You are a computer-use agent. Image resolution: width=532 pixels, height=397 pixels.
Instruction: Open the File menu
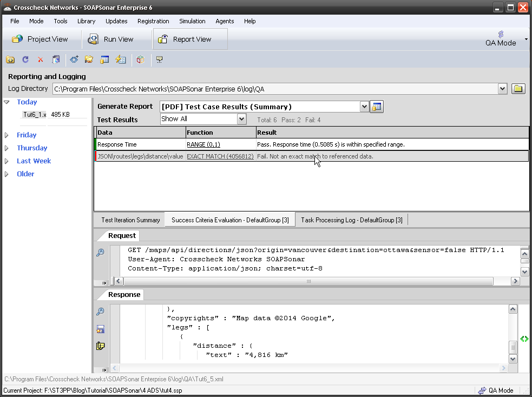point(15,21)
